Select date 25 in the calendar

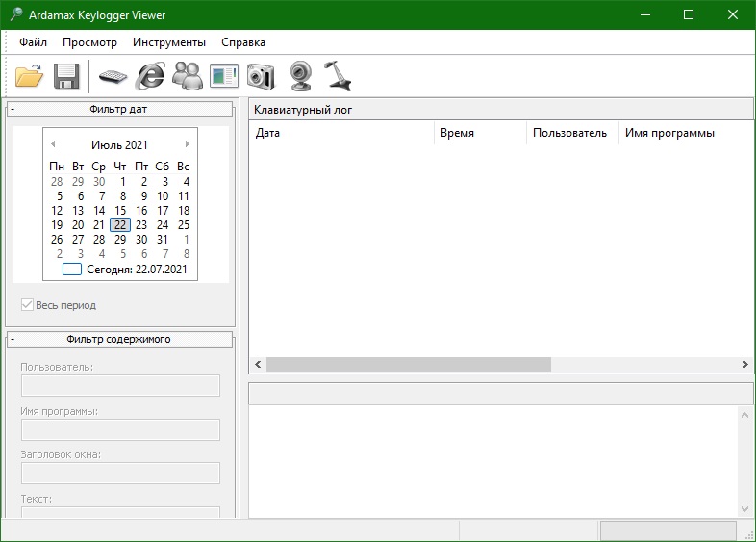(184, 225)
